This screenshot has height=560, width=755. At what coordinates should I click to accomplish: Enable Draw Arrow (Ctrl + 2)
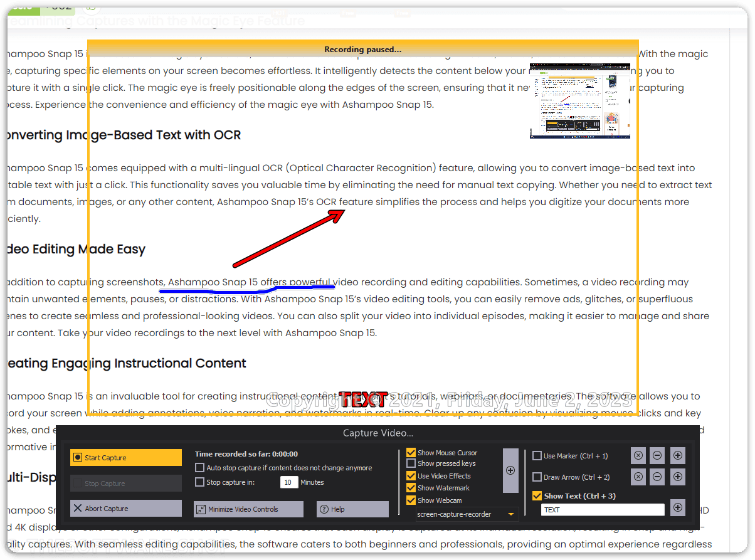click(537, 477)
